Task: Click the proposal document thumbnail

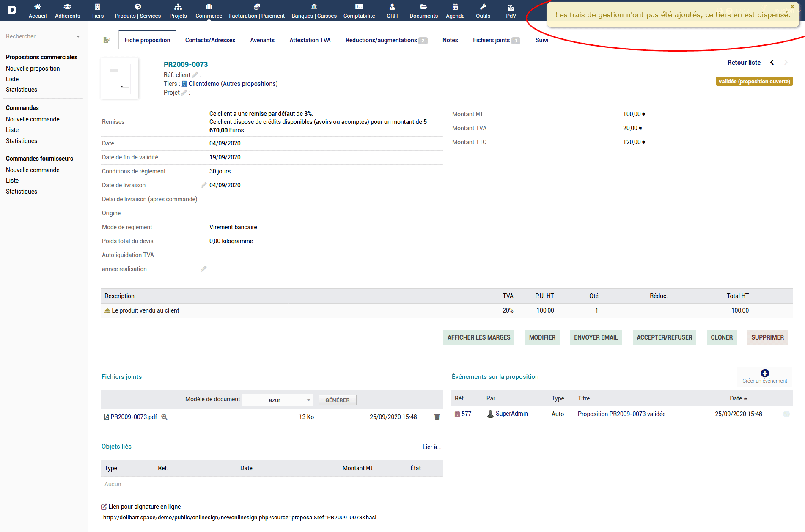Action: tap(120, 78)
